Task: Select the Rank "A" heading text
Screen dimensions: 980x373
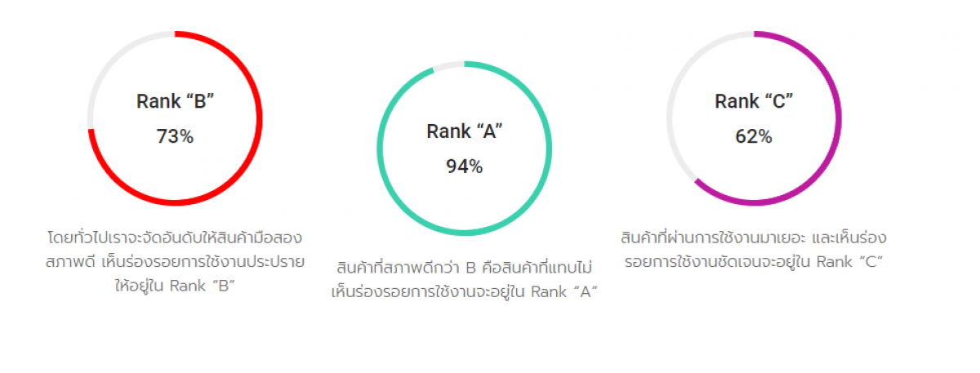Action: (x=465, y=131)
